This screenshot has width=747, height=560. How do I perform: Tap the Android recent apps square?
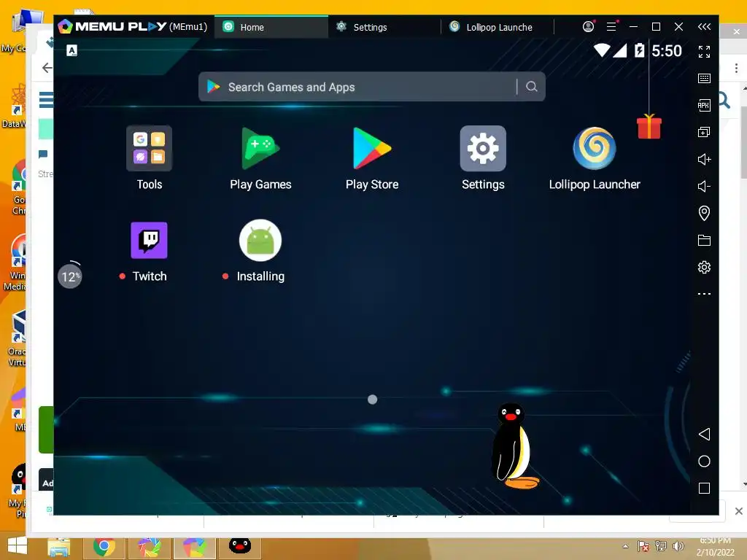(x=704, y=488)
